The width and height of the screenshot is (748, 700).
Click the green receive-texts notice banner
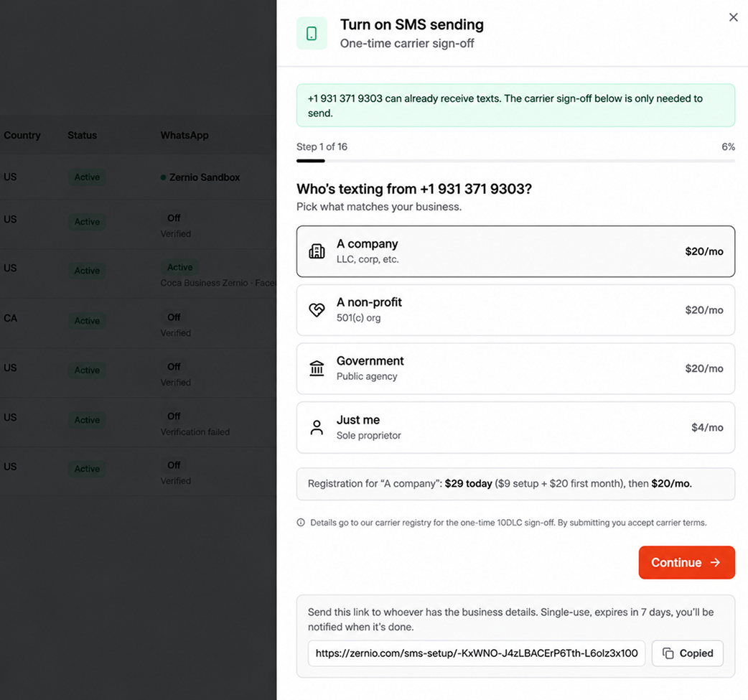click(515, 106)
